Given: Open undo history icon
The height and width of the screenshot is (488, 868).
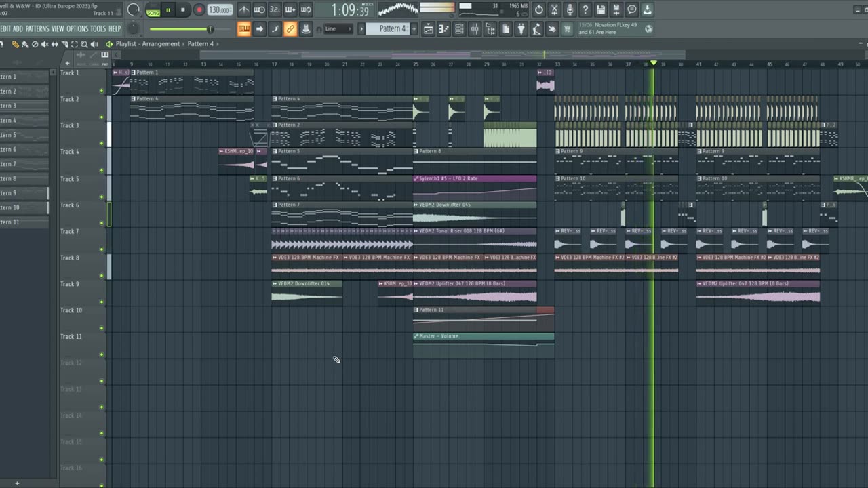Looking at the screenshot, I should [x=539, y=9].
